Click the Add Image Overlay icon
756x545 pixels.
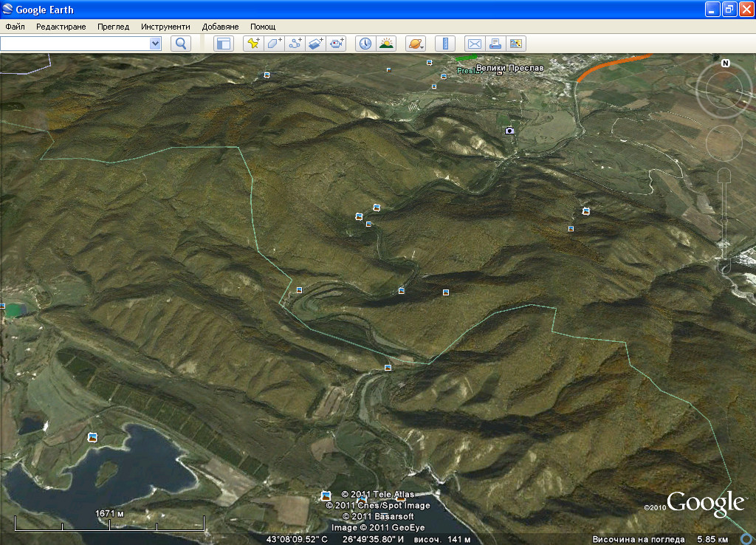[316, 44]
